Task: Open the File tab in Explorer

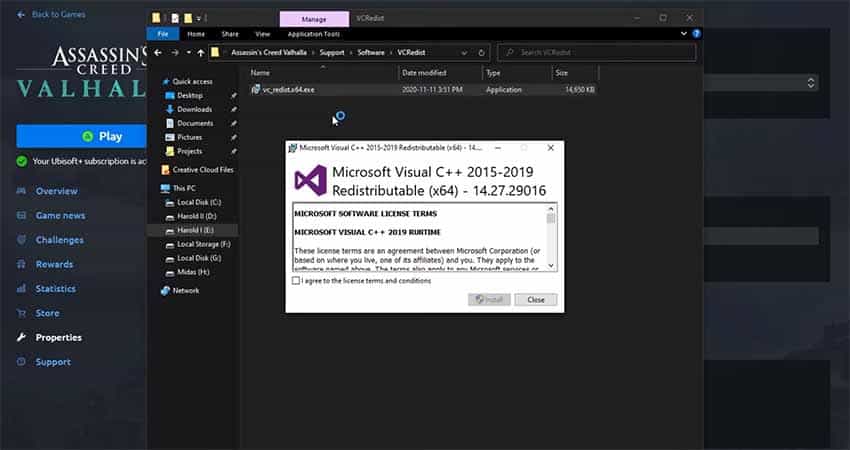Action: (x=163, y=34)
